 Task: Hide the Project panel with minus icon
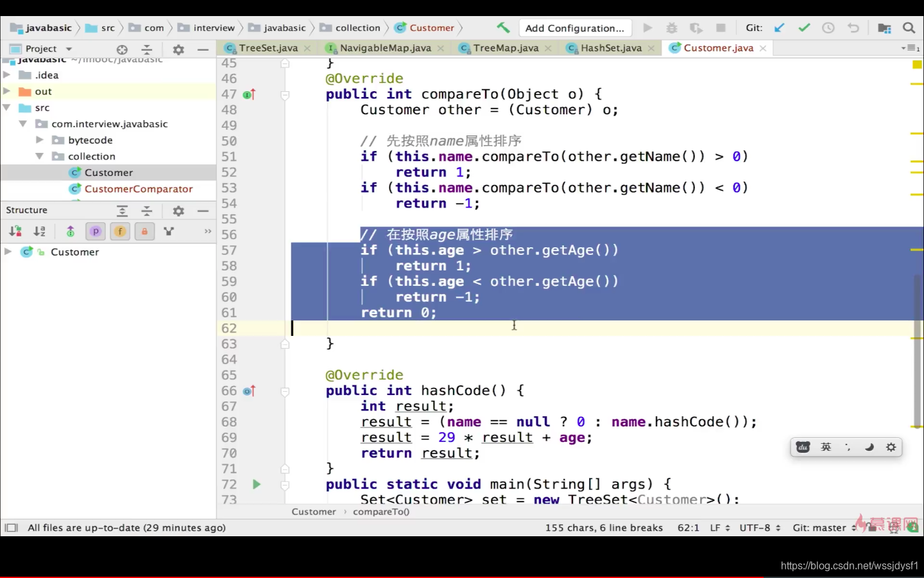tap(203, 49)
